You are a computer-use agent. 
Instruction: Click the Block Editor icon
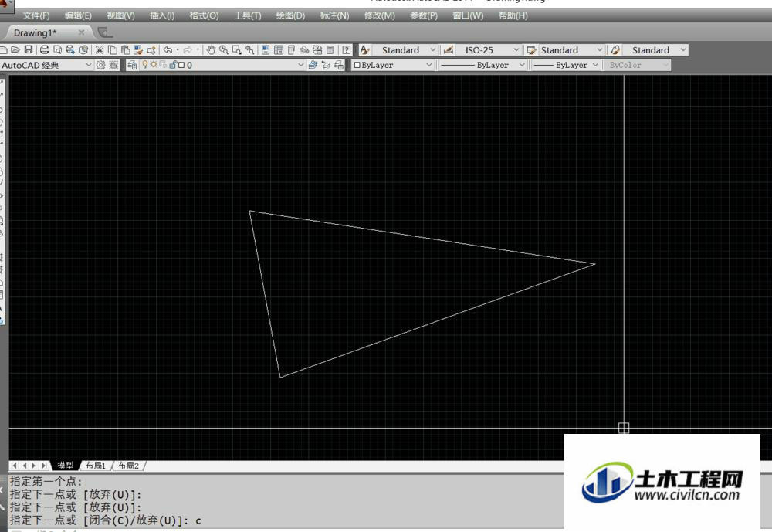(151, 49)
